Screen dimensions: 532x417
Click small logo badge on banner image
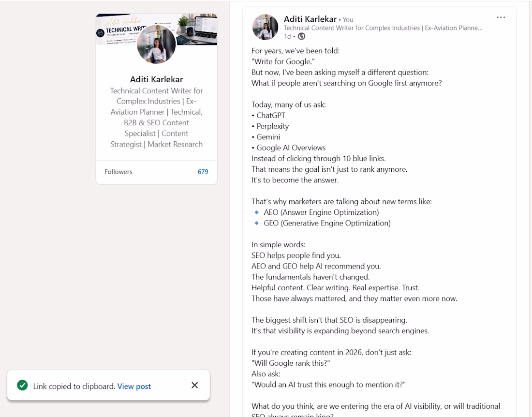[x=100, y=33]
